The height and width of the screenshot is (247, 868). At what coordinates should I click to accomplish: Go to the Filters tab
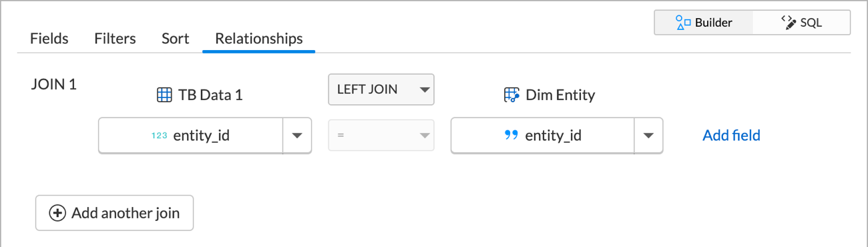(x=115, y=39)
